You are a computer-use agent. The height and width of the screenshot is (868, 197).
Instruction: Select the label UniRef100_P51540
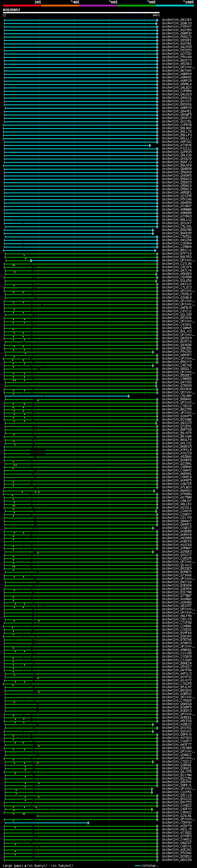pyautogui.click(x=177, y=853)
